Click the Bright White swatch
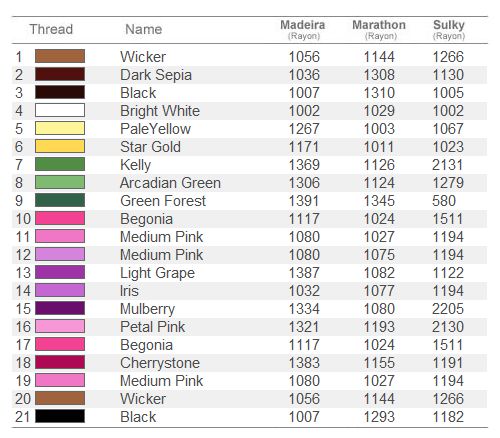500x438 pixels. click(x=60, y=110)
